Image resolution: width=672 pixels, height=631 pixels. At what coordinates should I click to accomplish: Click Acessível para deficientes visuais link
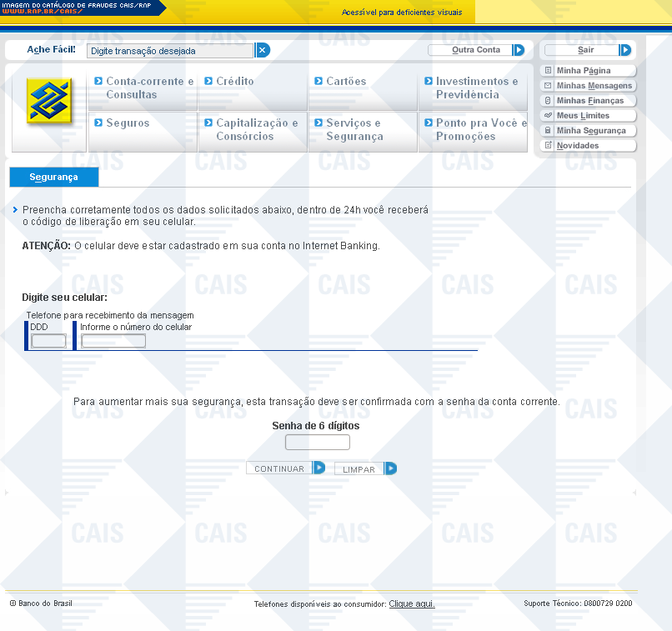[402, 13]
